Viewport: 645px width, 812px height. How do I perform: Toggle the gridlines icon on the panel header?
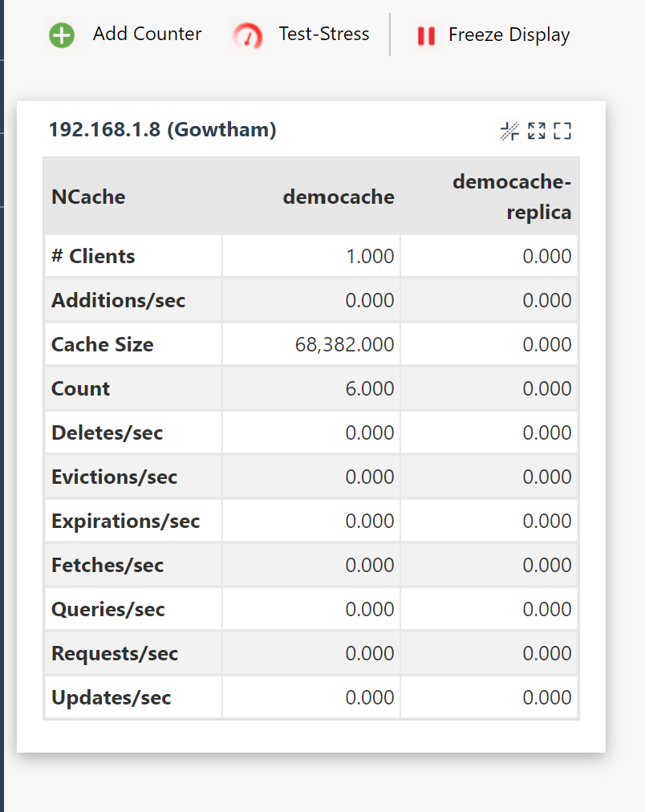pyautogui.click(x=509, y=131)
